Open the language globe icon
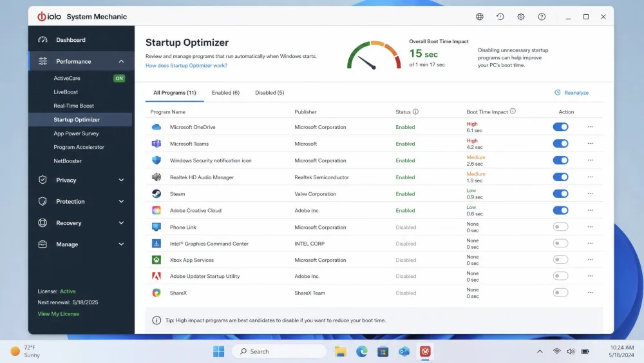Screen dimensions: 644x363 (x=479, y=17)
